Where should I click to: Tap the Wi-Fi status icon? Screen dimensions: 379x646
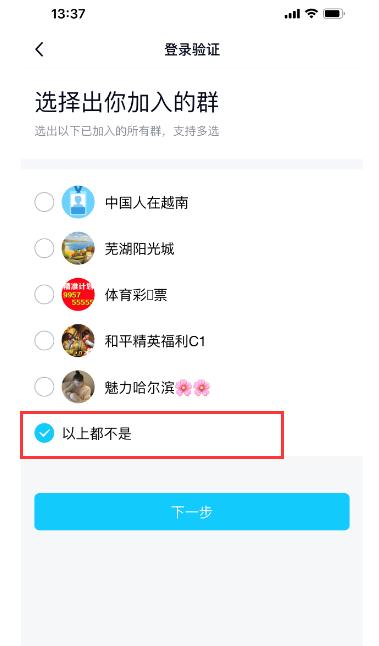(x=311, y=14)
